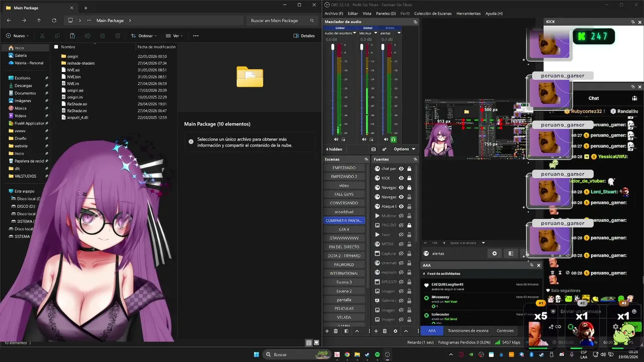
Task: Open properties gear for the alertas source
Action: coord(495,254)
